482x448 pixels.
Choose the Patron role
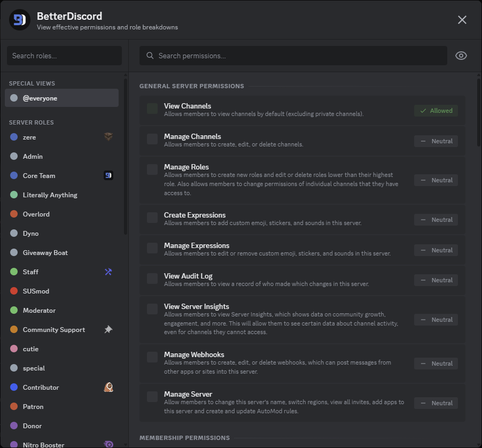click(x=62, y=407)
